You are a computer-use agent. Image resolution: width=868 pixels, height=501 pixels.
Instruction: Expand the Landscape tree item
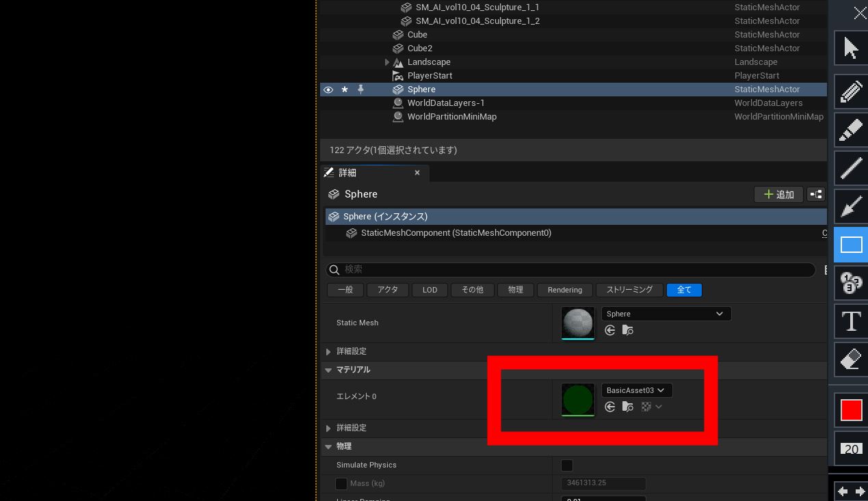coord(387,62)
